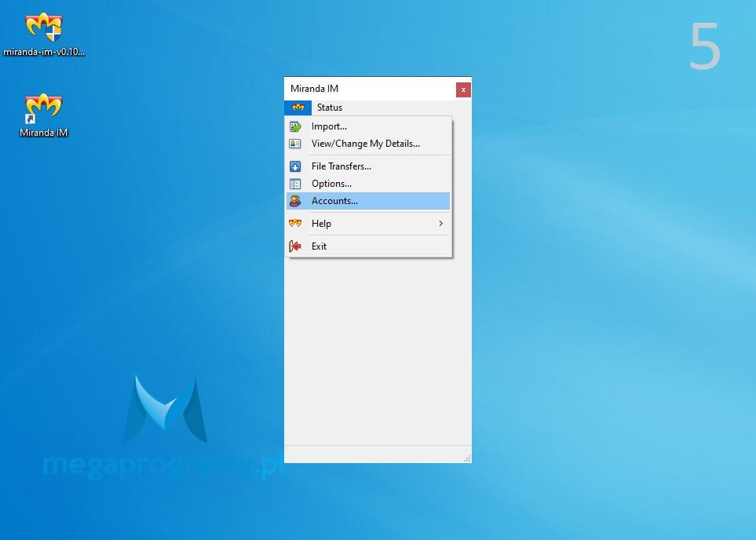
Task: Click the red Exit arrow icon
Action: pos(295,246)
